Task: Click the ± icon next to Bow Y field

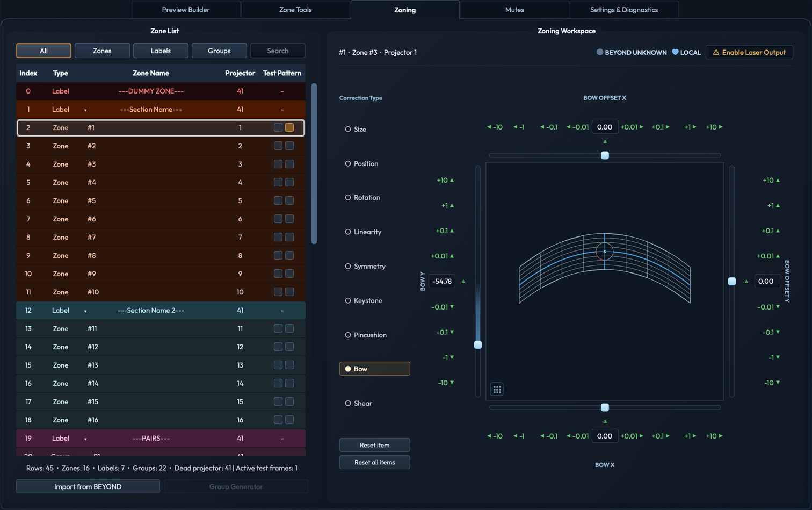Action: coord(463,281)
